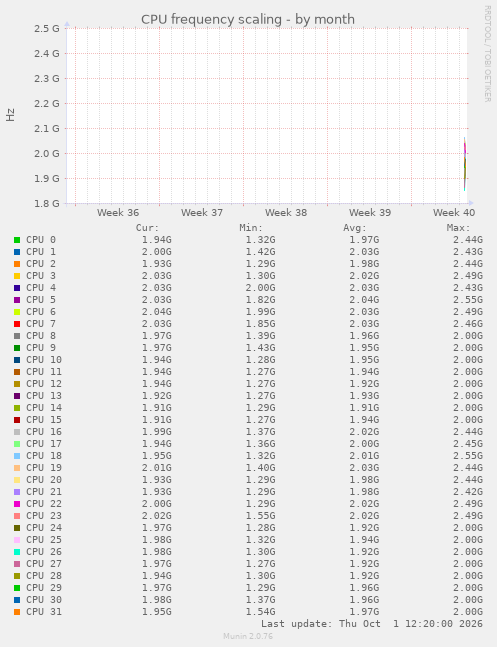Click CPU 14 average value 1.91G
The width and height of the screenshot is (497, 647).
(364, 408)
